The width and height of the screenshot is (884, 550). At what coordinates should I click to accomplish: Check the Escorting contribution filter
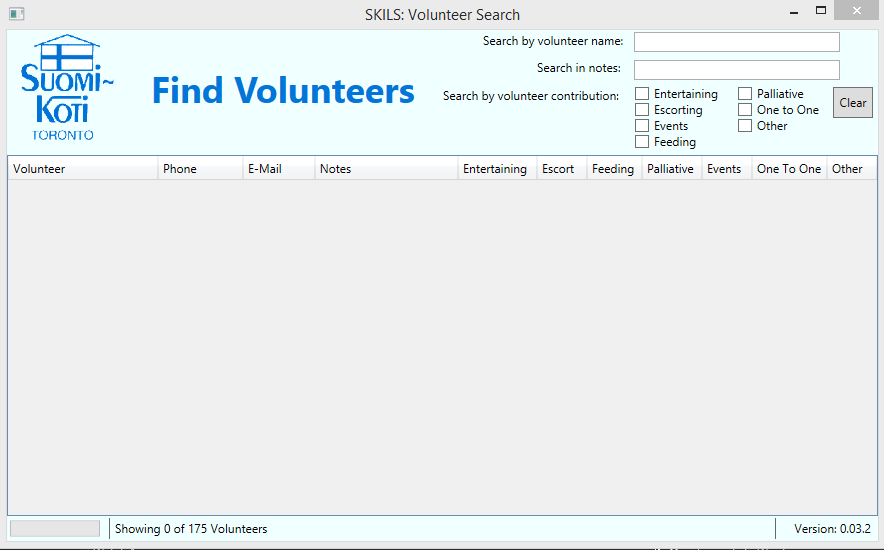(642, 110)
